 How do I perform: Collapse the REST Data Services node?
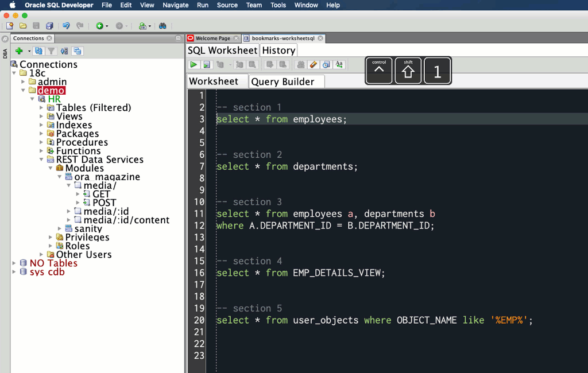point(41,160)
